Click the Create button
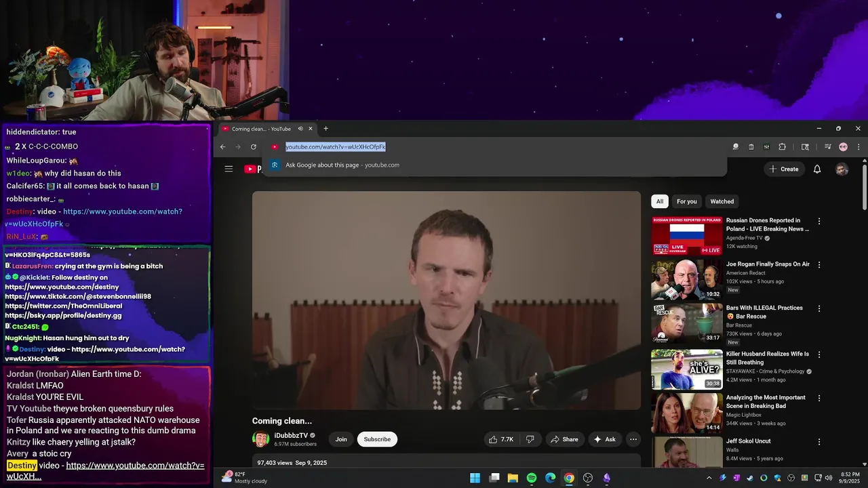 (784, 169)
